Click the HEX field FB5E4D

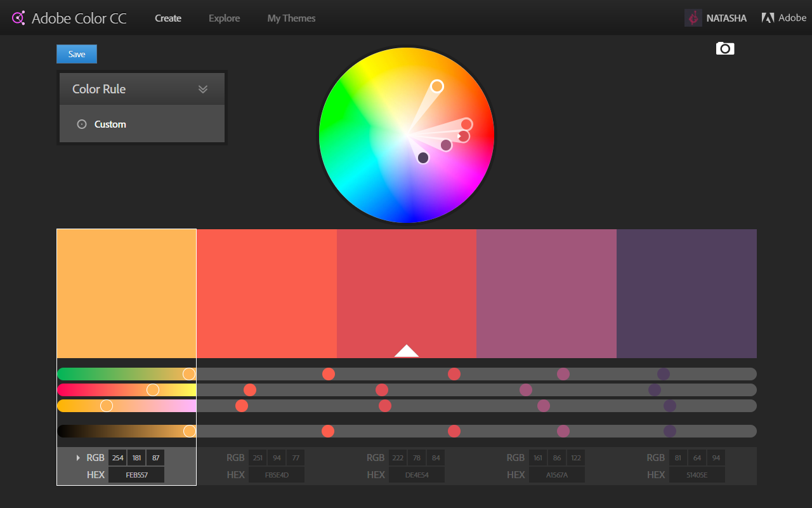[x=277, y=474]
